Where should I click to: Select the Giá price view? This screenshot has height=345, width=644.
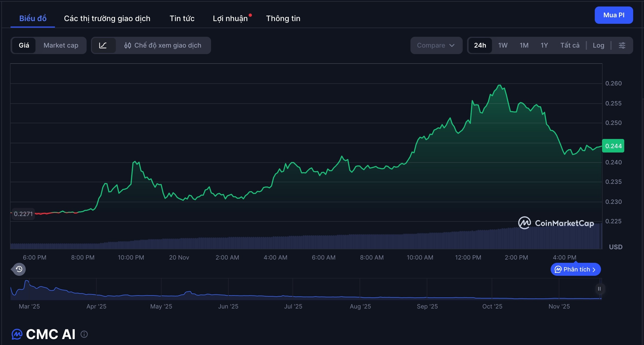coord(24,45)
